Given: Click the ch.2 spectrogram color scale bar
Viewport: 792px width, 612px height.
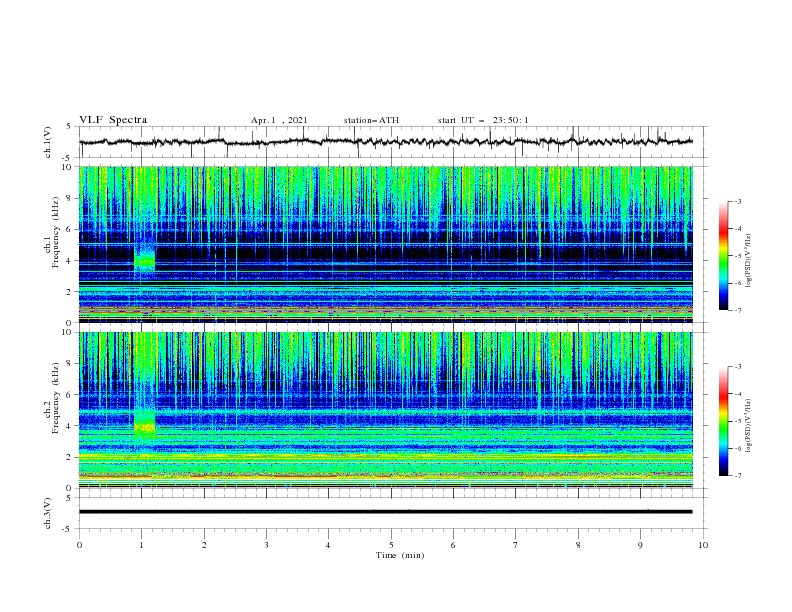Looking at the screenshot, I should [724, 421].
